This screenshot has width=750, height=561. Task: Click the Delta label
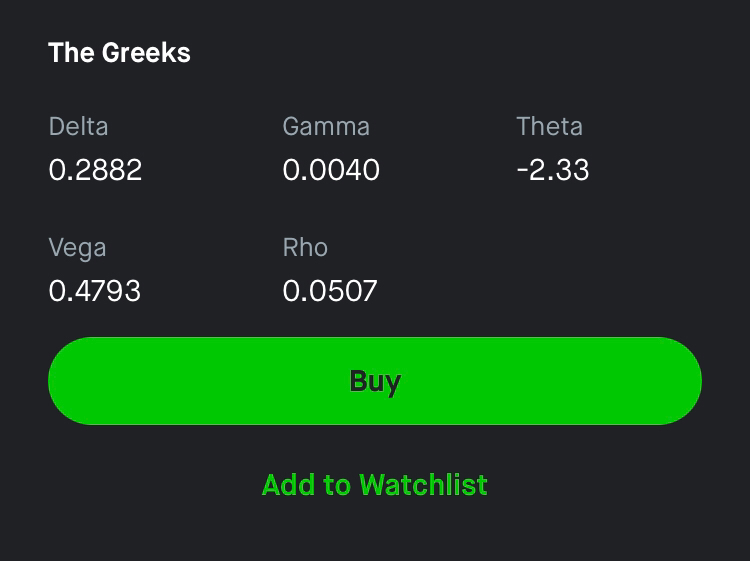tap(78, 126)
